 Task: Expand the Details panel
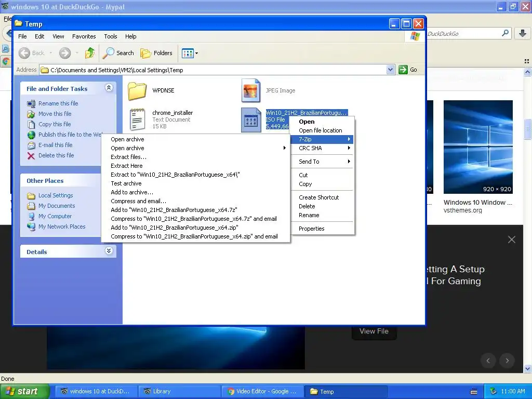109,251
